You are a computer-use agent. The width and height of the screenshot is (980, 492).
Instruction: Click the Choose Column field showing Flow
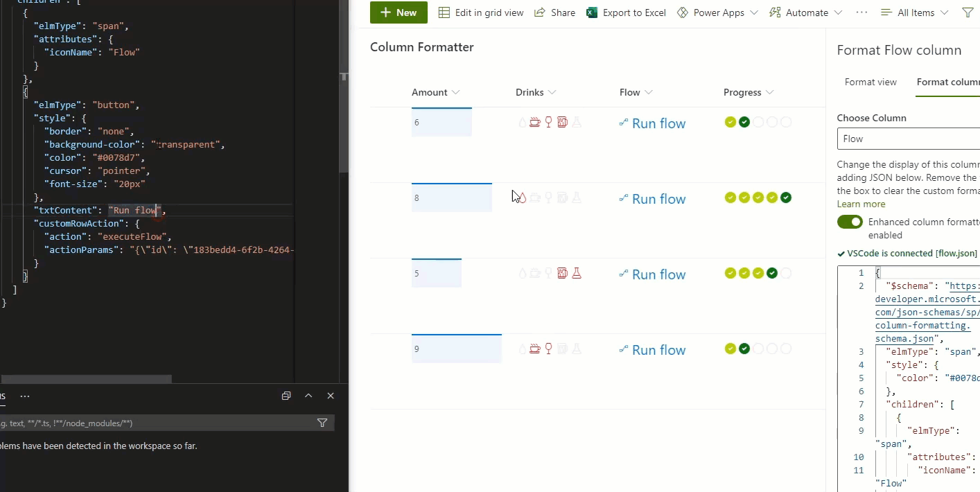pos(908,139)
